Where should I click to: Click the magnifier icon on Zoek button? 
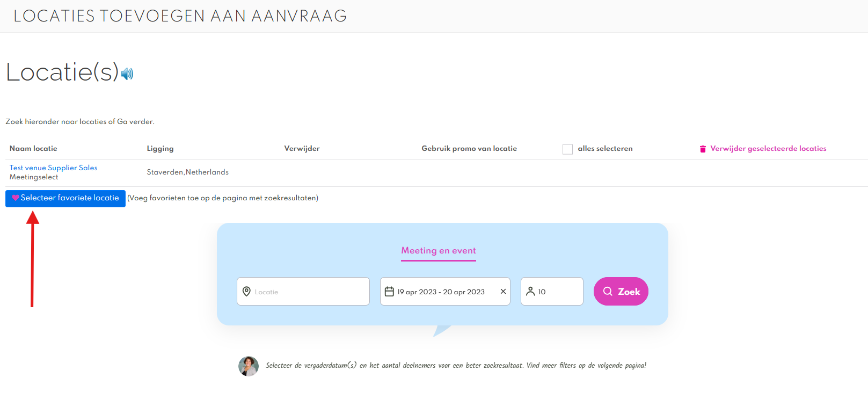[x=608, y=291]
